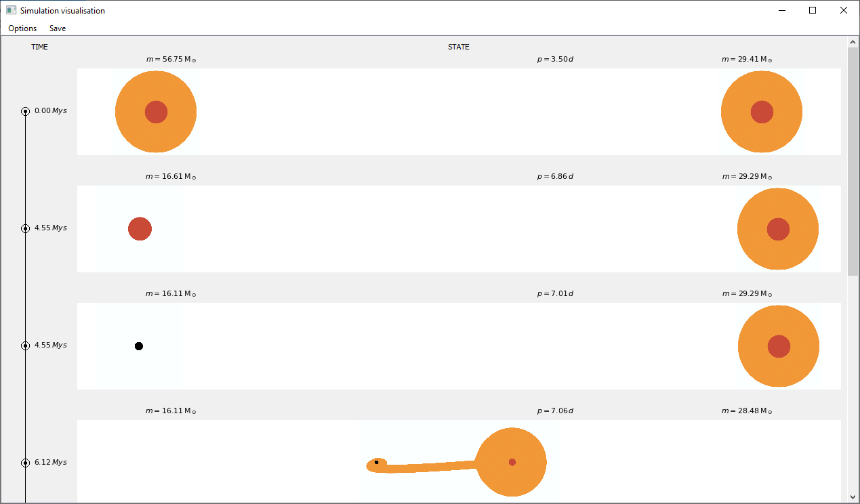Click scrollbar down arrow
860x504 pixels.
853,497
